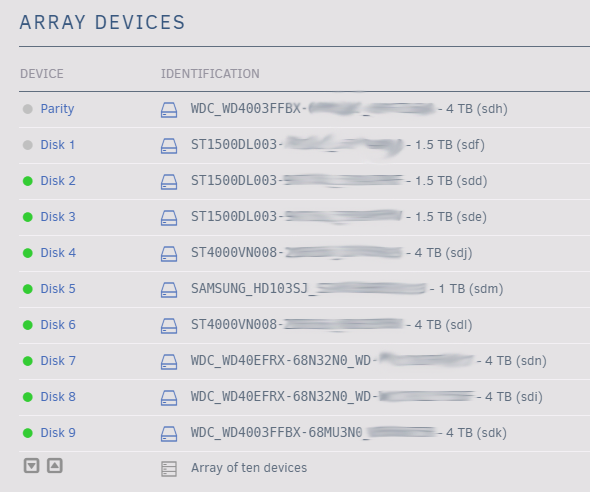This screenshot has height=492, width=590.
Task: Spin down all disks with down-arrow button
Action: 32,466
